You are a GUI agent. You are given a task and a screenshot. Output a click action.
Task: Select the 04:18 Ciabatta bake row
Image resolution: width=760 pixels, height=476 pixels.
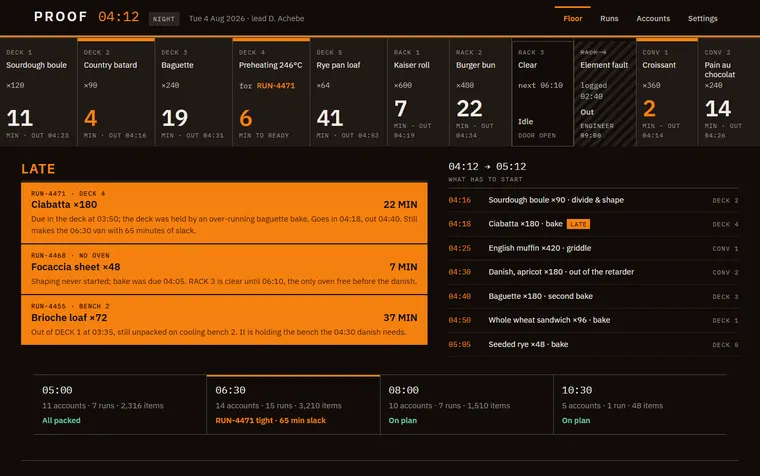coord(593,224)
